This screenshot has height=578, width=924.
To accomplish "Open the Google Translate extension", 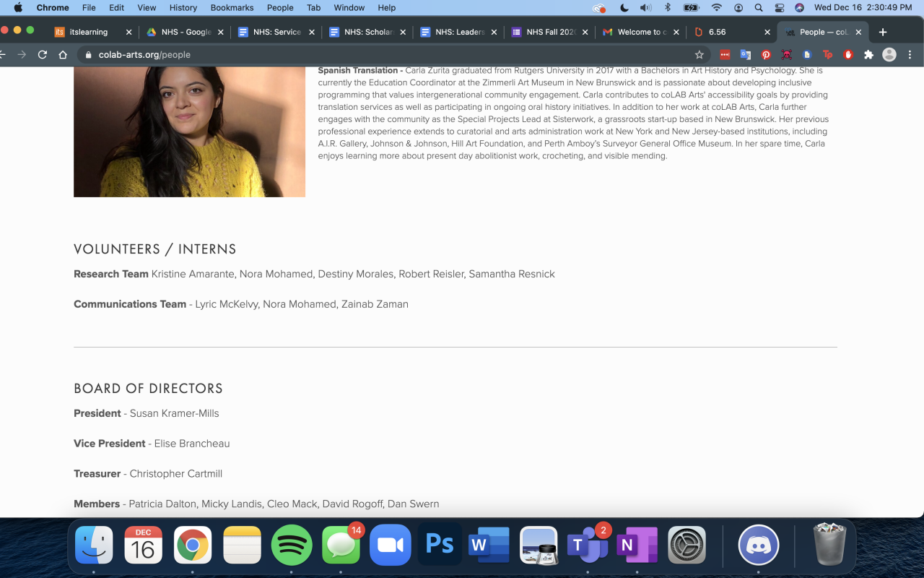I will (746, 55).
